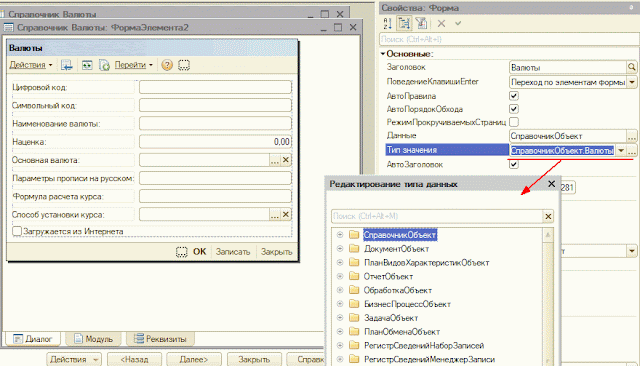Open the Перейти menu in Валюты form
Screen dimensions: 640x366
[x=133, y=65]
